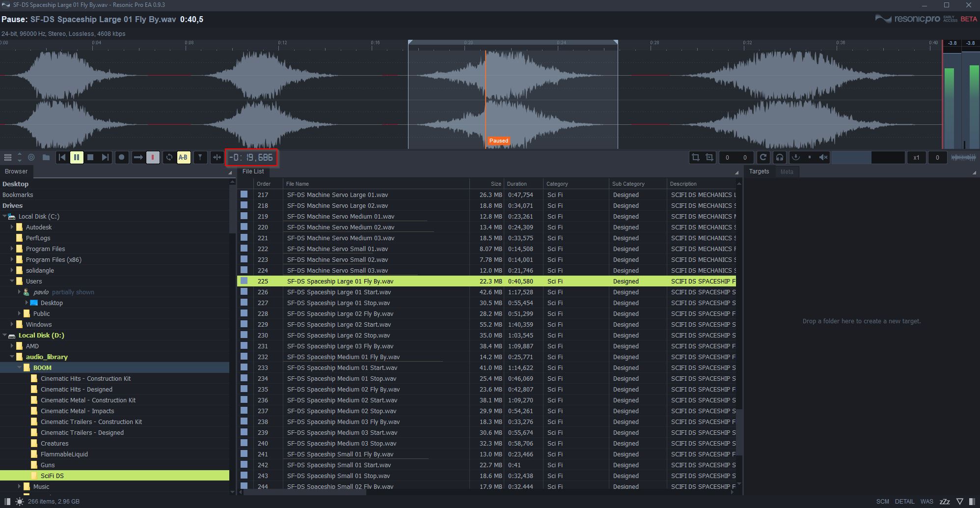Viewport: 980px width, 508px height.
Task: Click the crop selection icon
Action: (x=696, y=157)
